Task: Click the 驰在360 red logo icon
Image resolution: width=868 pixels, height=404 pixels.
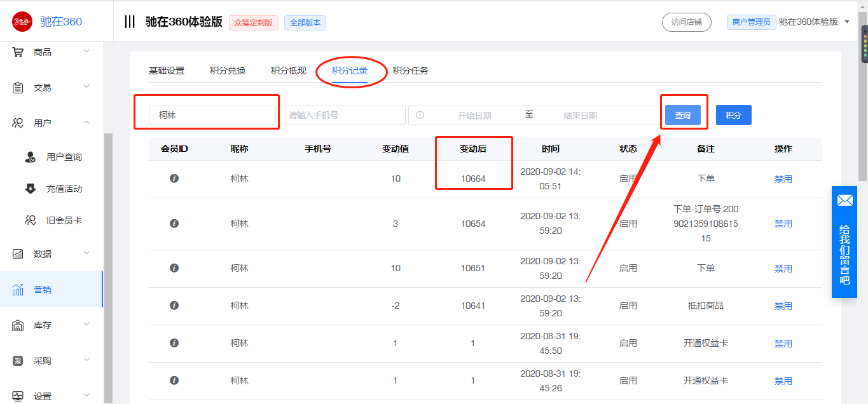Action: pos(22,22)
